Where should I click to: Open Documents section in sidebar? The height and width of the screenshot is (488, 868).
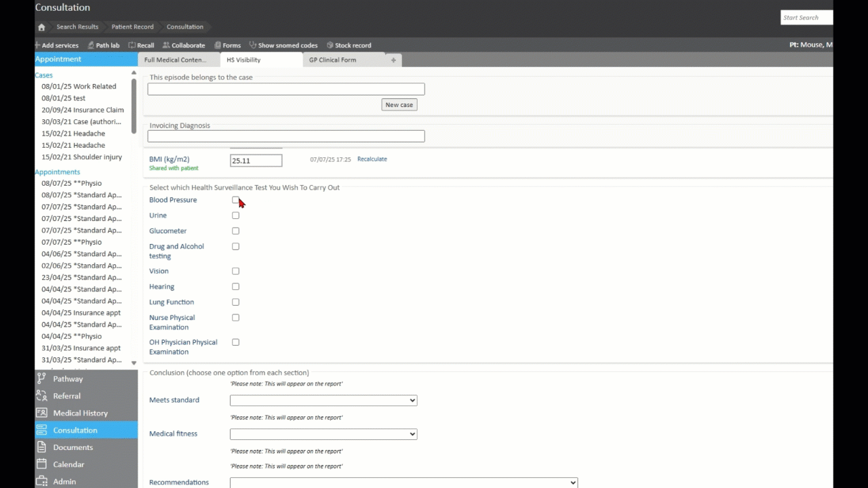coord(73,447)
